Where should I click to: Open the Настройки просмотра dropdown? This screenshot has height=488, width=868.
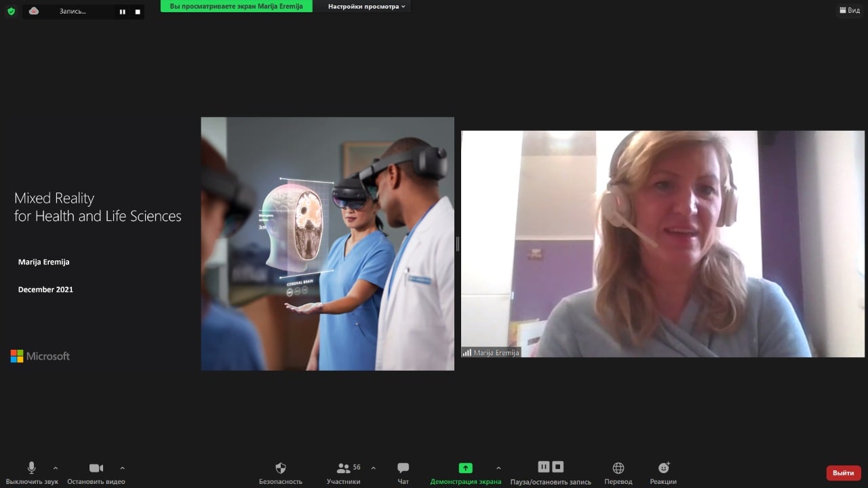click(x=366, y=6)
